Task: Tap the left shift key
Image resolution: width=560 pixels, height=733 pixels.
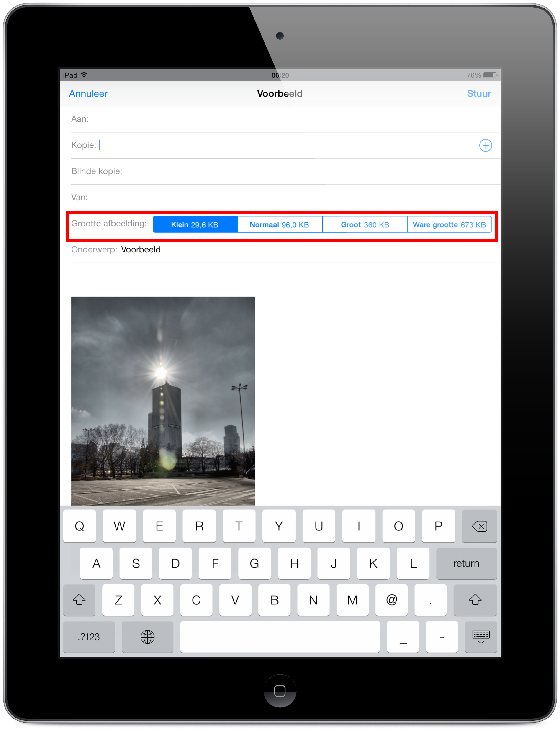Action: tap(79, 600)
